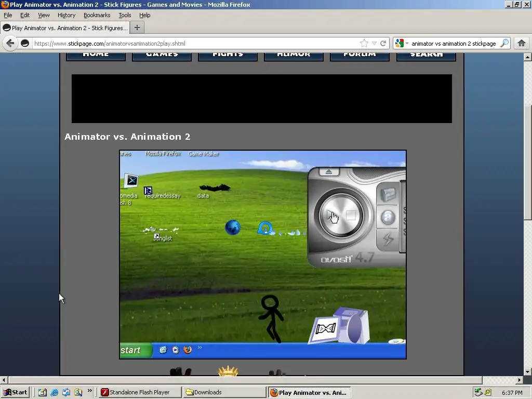This screenshot has height=399, width=532.
Task: Go to the Firefox Home page icon
Action: click(522, 43)
